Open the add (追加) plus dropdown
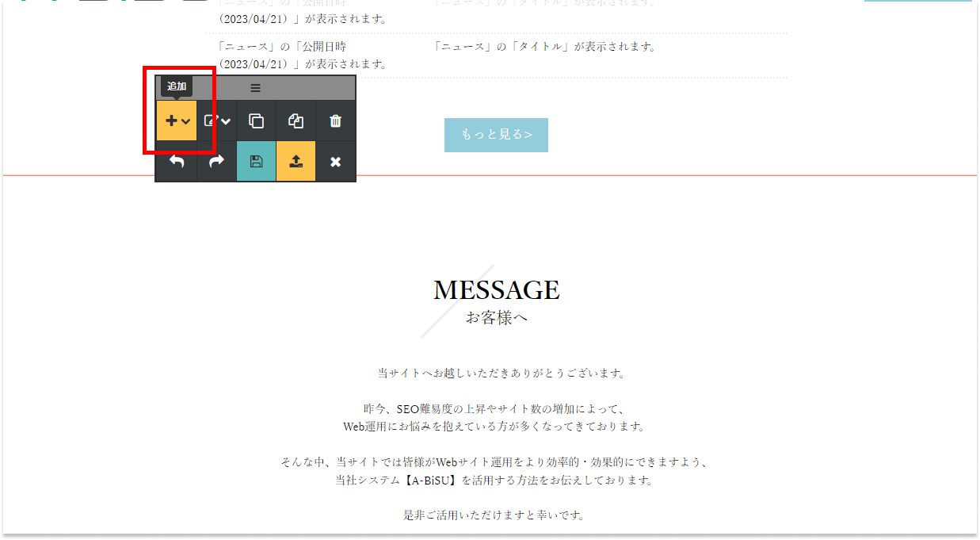 177,121
